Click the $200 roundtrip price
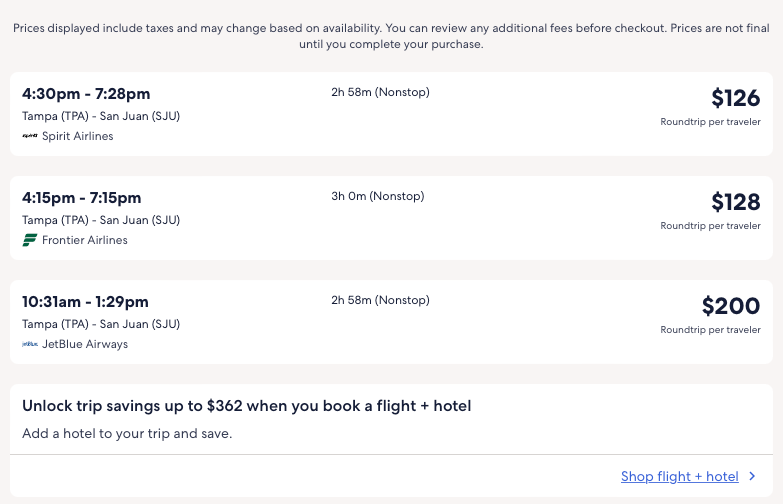Image resolution: width=783 pixels, height=504 pixels. (x=730, y=306)
